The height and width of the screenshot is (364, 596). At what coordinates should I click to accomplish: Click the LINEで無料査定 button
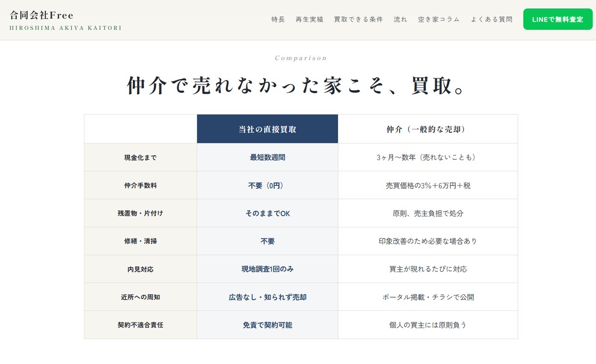557,20
